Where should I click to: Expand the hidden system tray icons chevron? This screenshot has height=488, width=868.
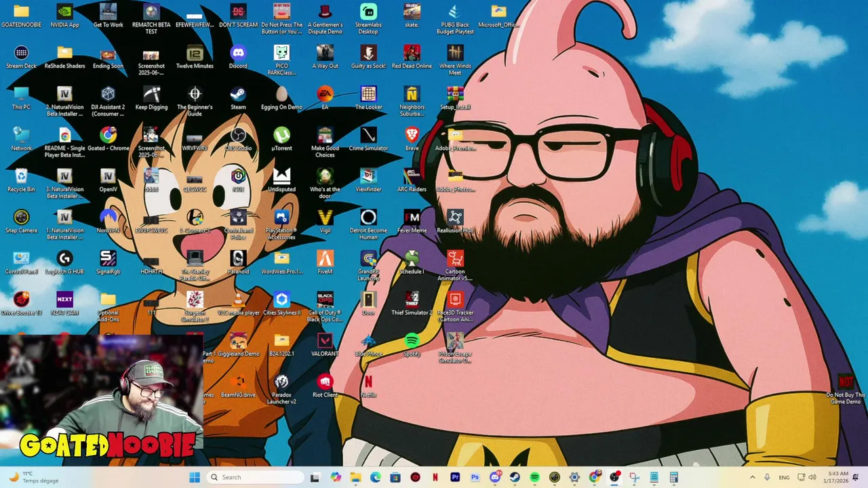pos(752,477)
